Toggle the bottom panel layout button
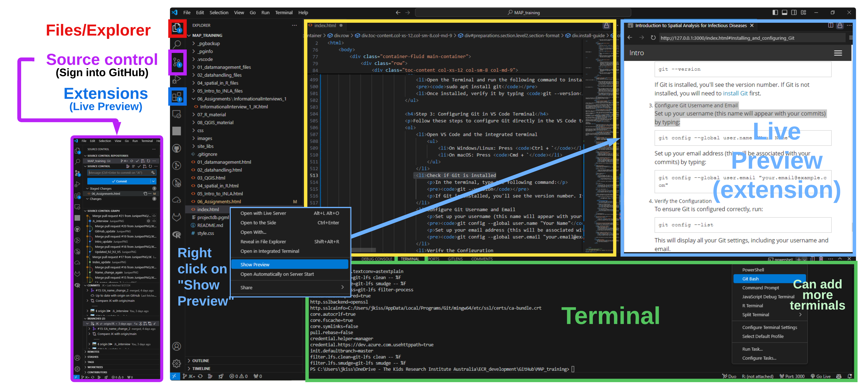 click(x=785, y=12)
